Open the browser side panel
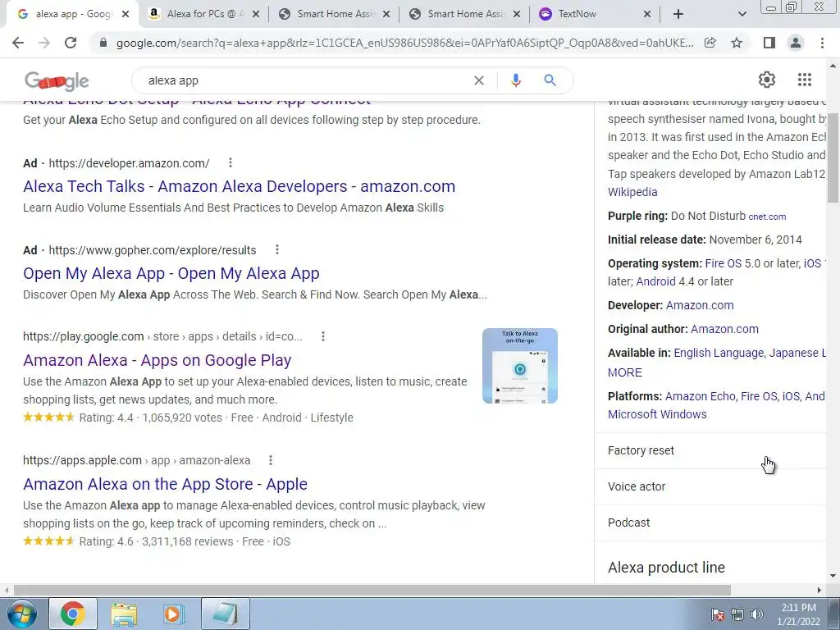The width and height of the screenshot is (840, 630). click(769, 43)
